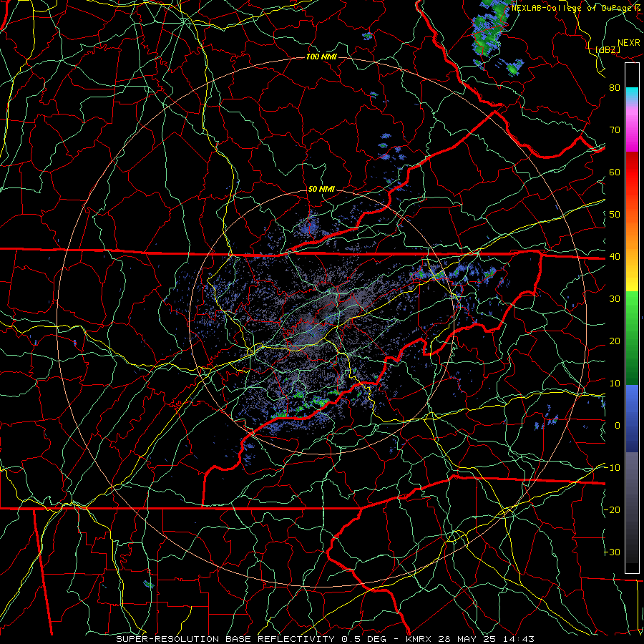Click the '100 NMI' range ring label

click(321, 57)
